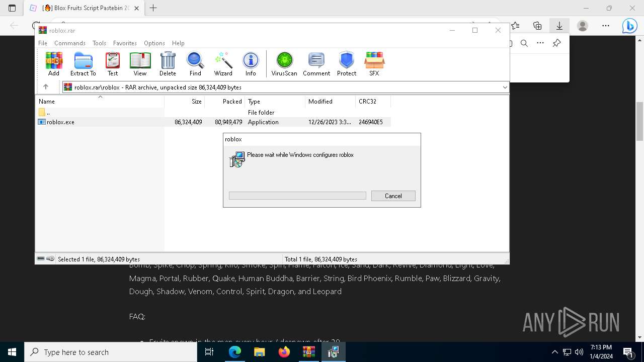This screenshot has width=644, height=362.
Task: Select the roblox.exe file row
Action: [213, 122]
